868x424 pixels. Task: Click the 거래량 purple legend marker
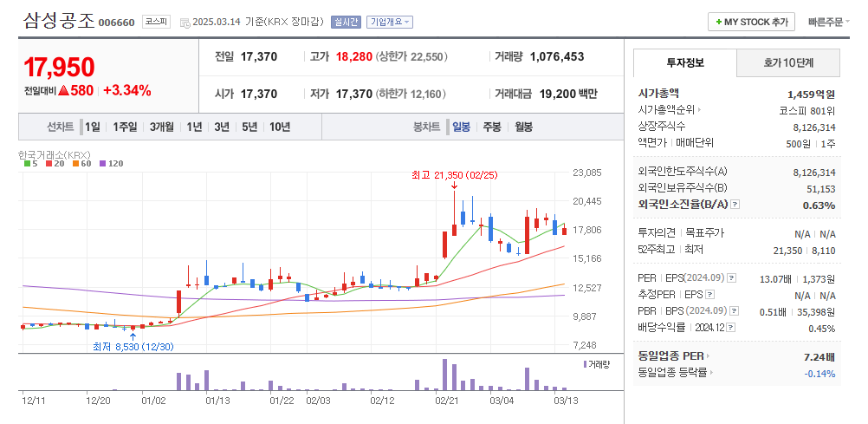point(585,364)
